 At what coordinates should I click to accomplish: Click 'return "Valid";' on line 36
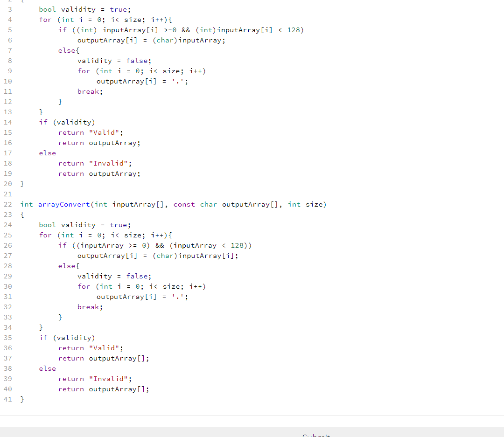(91, 348)
